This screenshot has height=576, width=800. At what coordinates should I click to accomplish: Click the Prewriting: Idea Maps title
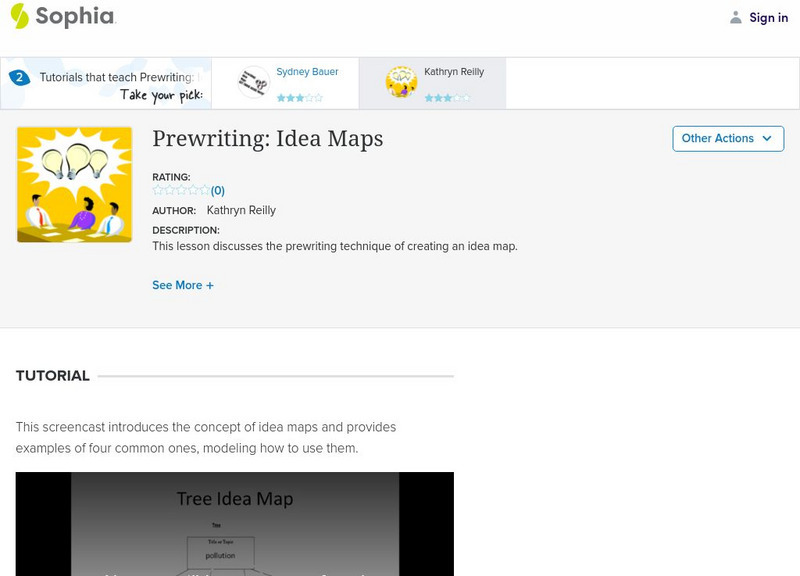point(268,139)
